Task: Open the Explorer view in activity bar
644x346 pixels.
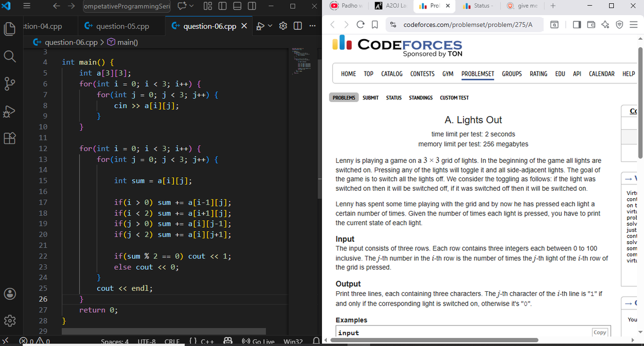Action: pos(11,29)
